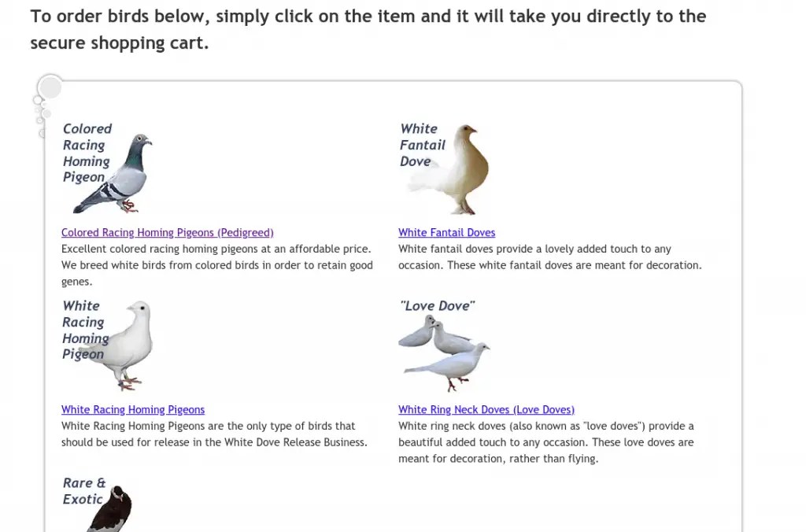Open White Ring Neck Doves (Love Doves) link

tap(486, 409)
